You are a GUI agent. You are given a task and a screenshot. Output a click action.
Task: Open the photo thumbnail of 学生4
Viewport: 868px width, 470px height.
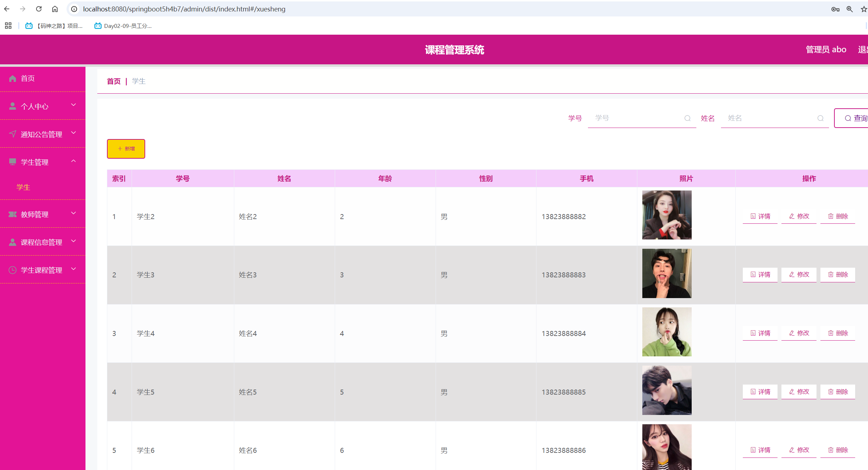[x=667, y=332]
